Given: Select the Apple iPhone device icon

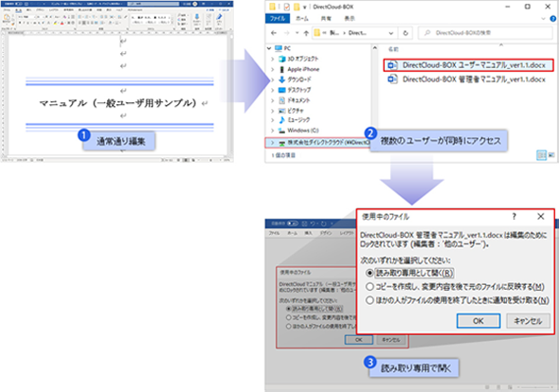Looking at the screenshot, I should (282, 69).
